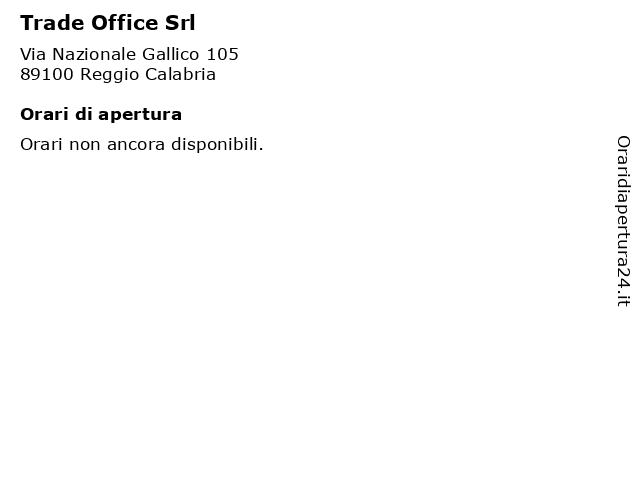Viewport: 640px width, 480px height.
Task: Click bold "di" in the heading
Action: pyautogui.click(x=84, y=114)
